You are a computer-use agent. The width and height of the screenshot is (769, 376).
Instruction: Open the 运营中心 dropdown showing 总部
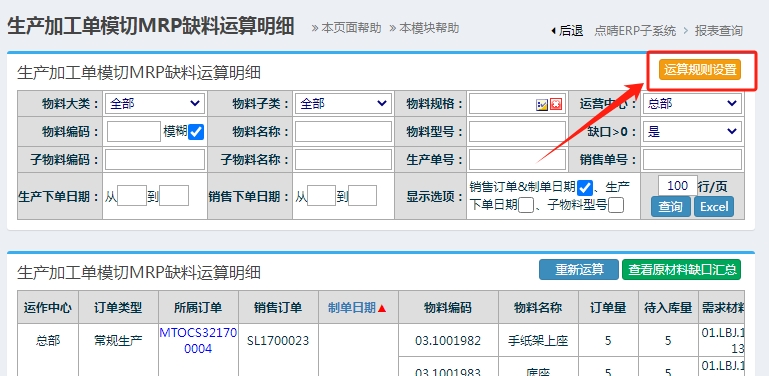(692, 103)
